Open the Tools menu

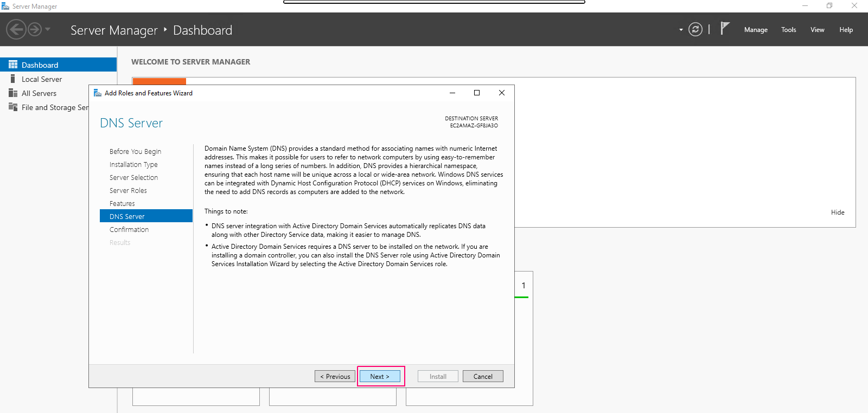[x=789, y=30]
